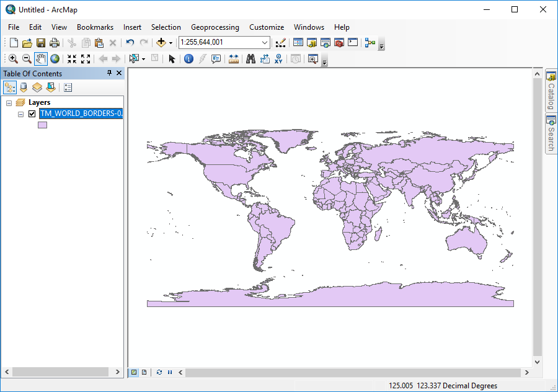The image size is (558, 392).
Task: Switch to List By Selection view
Action: click(51, 87)
